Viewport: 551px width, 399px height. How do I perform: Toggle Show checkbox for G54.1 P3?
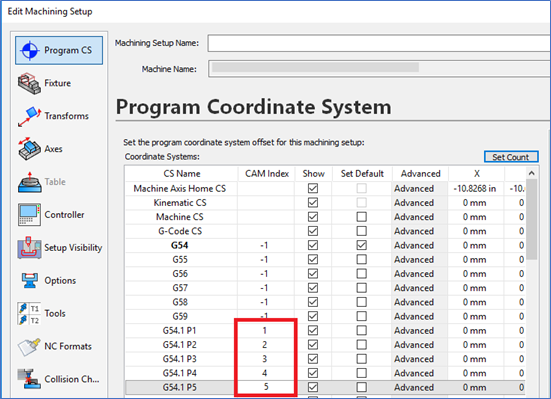point(313,359)
